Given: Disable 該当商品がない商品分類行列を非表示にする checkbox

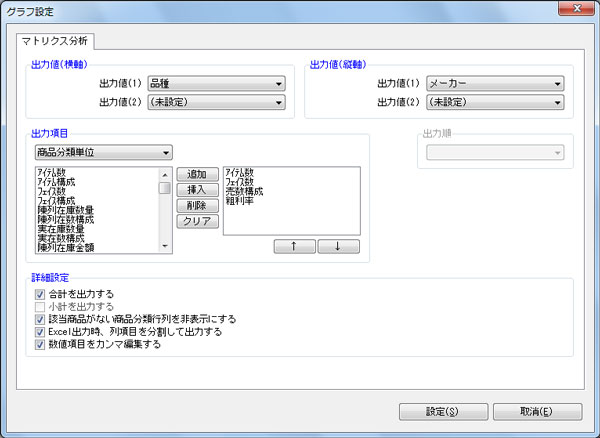Looking at the screenshot, I should [x=40, y=319].
